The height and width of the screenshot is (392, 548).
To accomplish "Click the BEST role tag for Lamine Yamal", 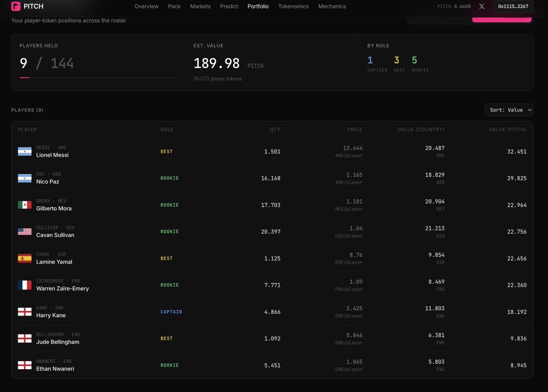I will click(x=167, y=258).
